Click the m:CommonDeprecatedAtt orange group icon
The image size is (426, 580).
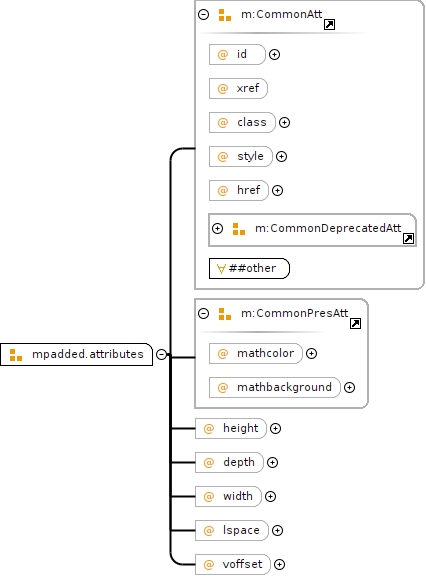click(x=239, y=229)
